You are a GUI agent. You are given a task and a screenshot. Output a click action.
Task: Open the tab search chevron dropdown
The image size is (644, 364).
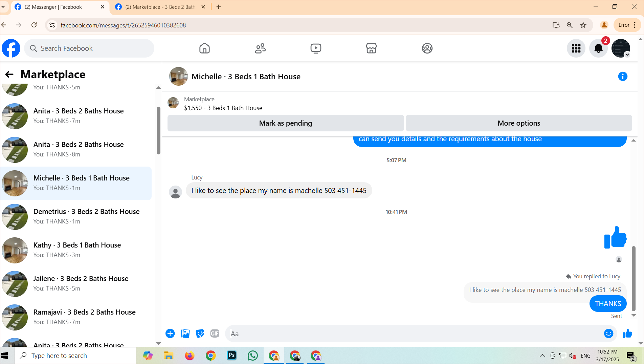tap(3, 7)
